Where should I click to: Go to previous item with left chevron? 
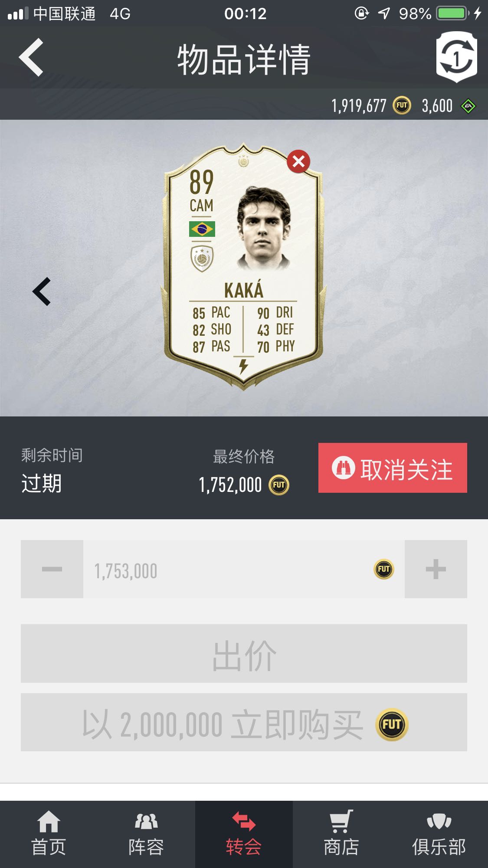tap(42, 292)
